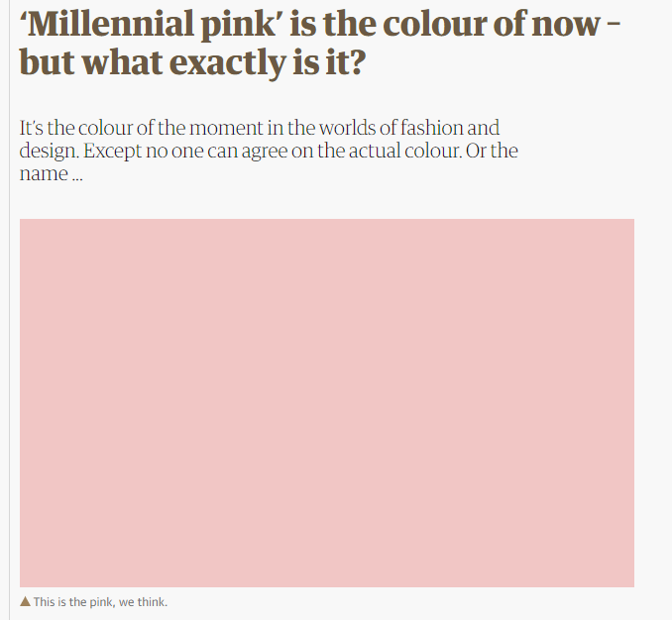Click the word 'think' in the caption

click(x=151, y=602)
